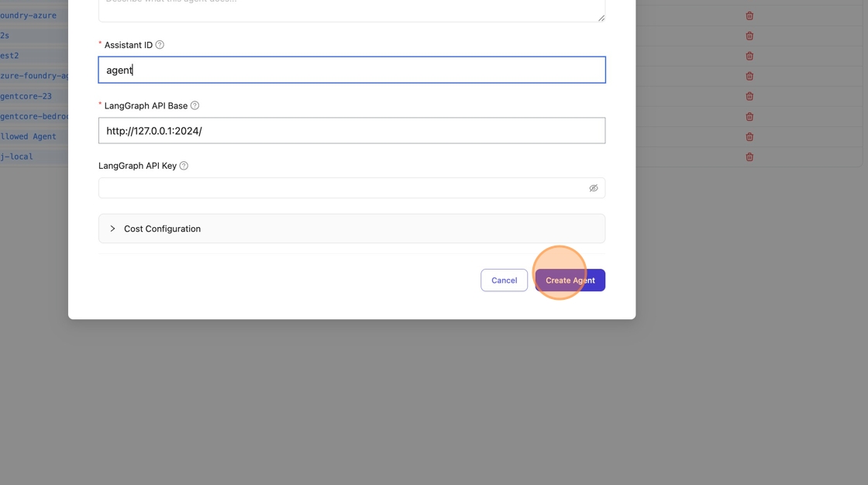Image resolution: width=868 pixels, height=485 pixels.
Task: Click the Cancel button
Action: [504, 280]
